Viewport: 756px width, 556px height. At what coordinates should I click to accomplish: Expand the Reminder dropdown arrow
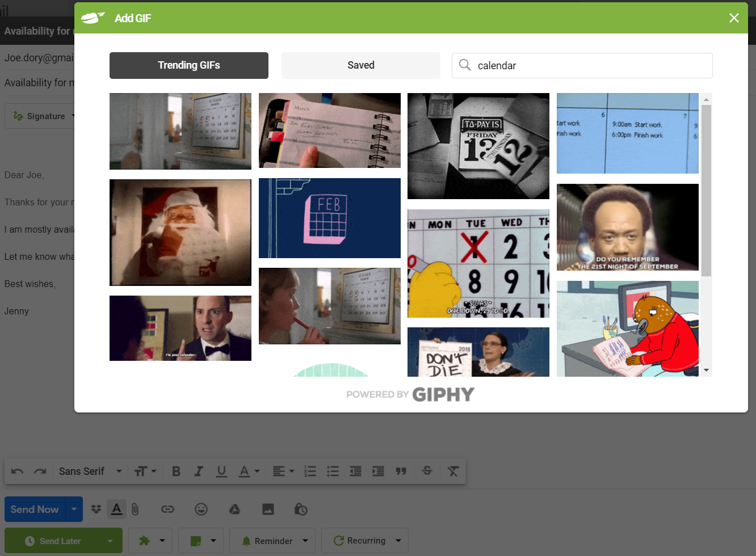(x=305, y=541)
